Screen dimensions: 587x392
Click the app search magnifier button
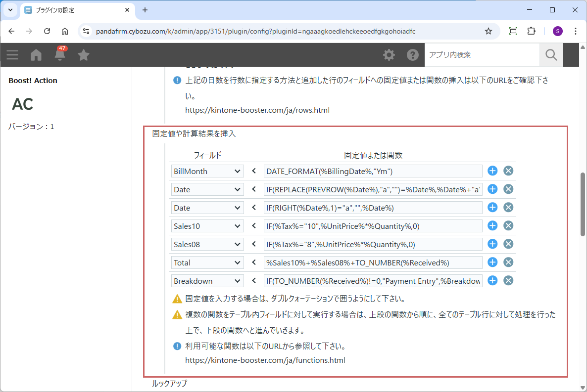[551, 55]
